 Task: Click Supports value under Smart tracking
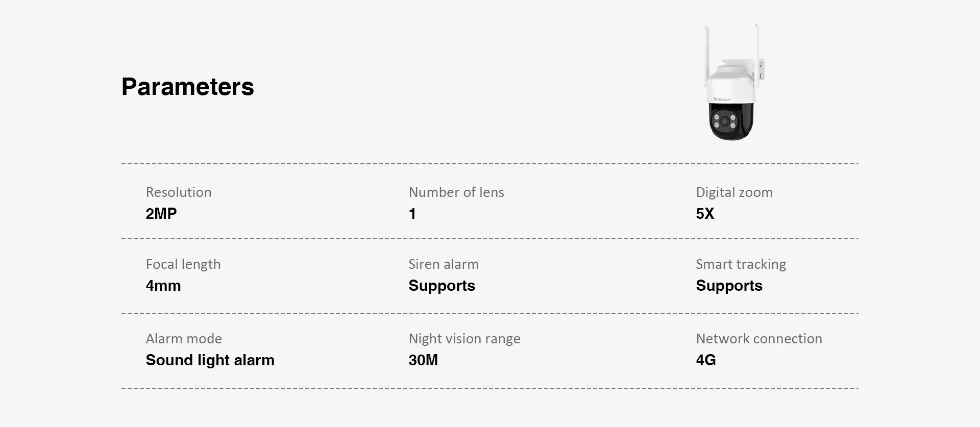(729, 286)
